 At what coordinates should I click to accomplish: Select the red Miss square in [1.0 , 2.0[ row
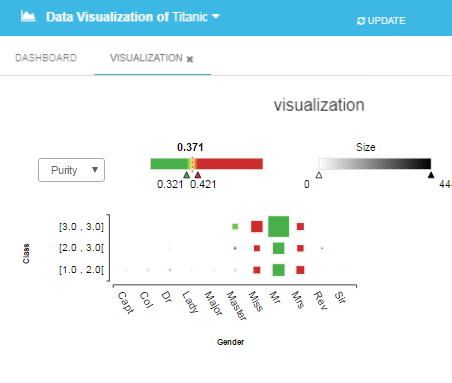(x=257, y=270)
